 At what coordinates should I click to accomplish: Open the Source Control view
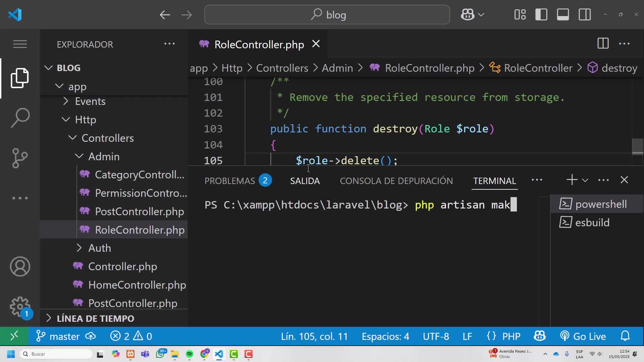point(20,158)
